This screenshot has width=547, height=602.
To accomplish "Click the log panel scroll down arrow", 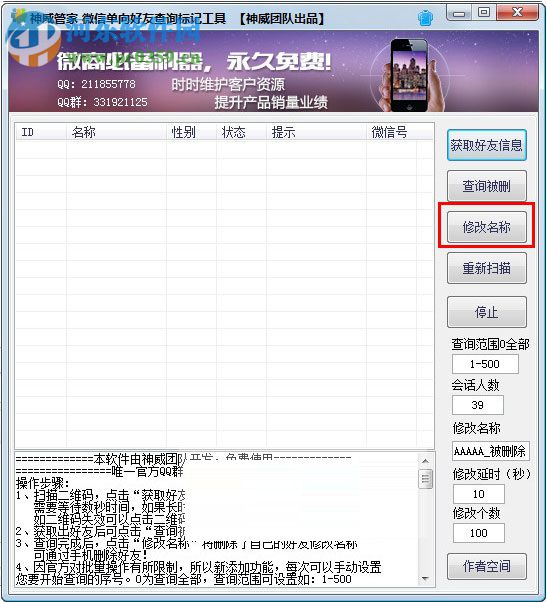I will tap(425, 578).
